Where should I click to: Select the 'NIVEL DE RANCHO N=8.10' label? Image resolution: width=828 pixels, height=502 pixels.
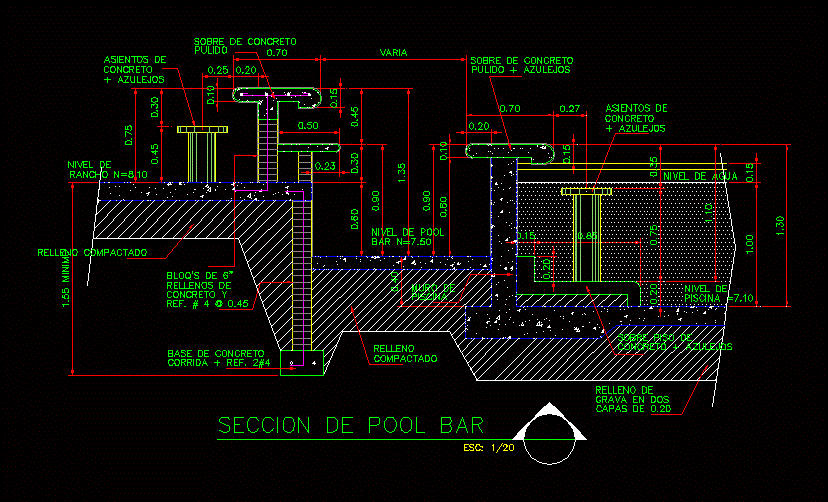[x=108, y=170]
